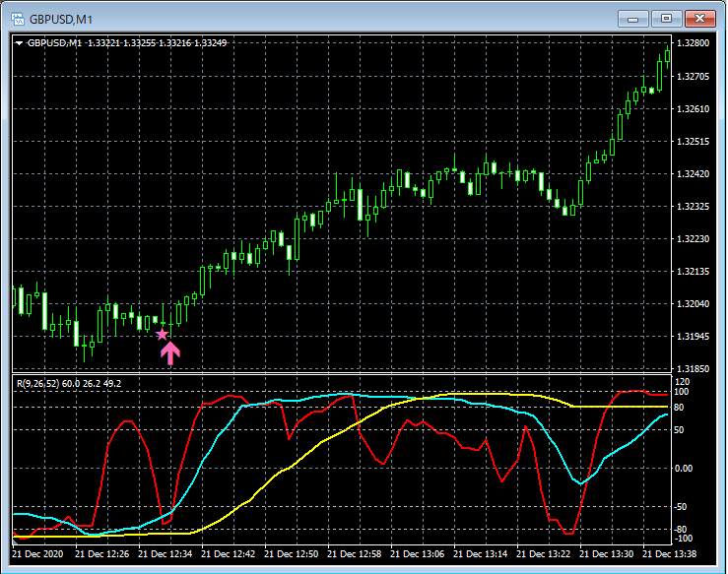Click the 21 Dec 2020 date label

pos(39,553)
